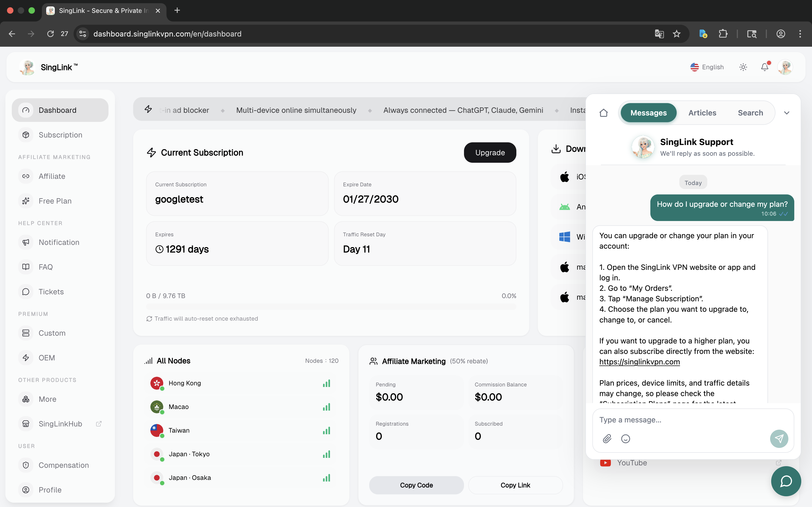Click the send message paper plane button
Viewport: 812px width, 507px height.
[779, 439]
